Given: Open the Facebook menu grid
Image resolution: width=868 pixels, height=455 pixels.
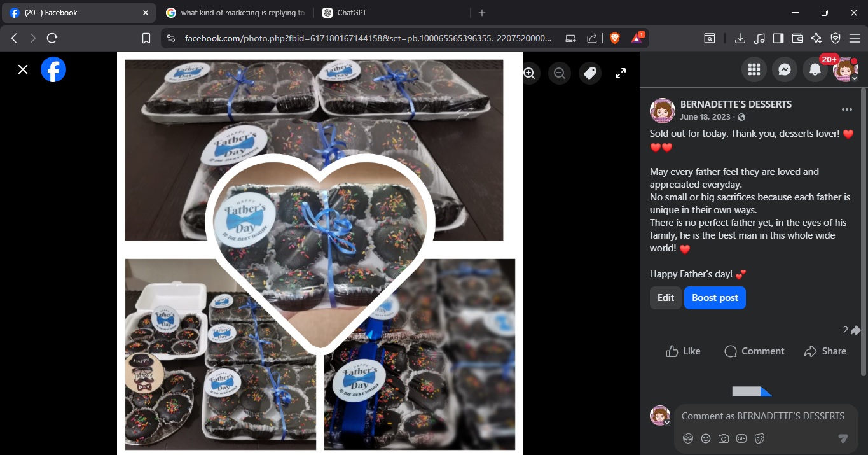Looking at the screenshot, I should click(x=754, y=70).
